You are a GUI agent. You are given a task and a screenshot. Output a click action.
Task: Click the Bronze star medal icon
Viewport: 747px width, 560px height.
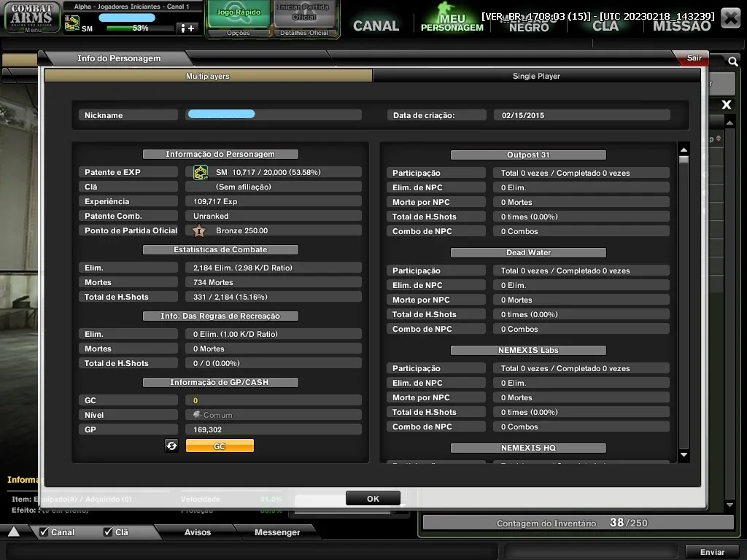(199, 231)
